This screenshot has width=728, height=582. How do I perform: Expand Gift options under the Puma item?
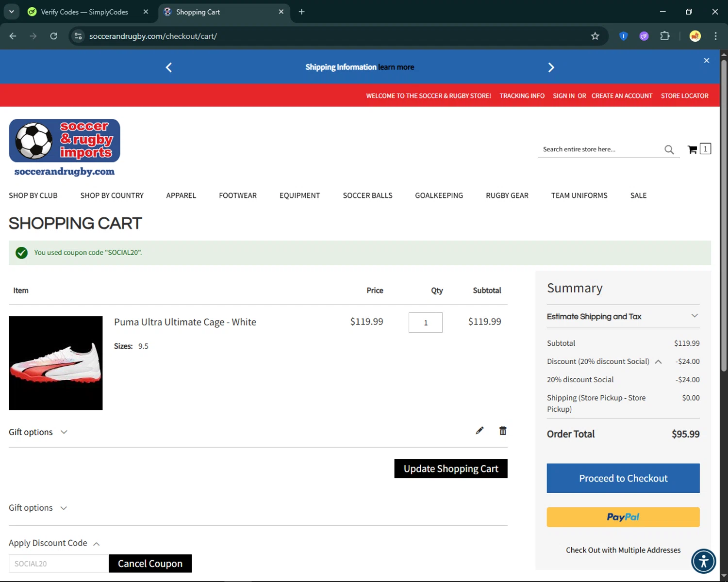(38, 432)
